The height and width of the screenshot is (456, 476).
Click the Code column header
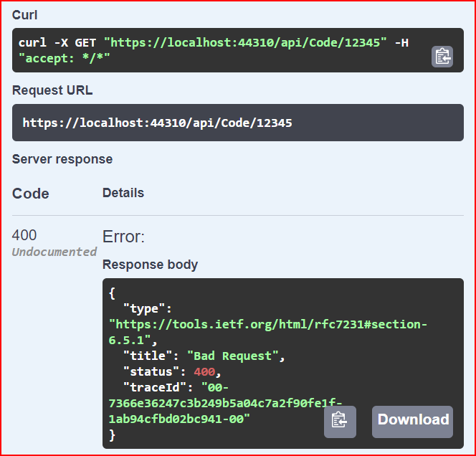coord(30,194)
